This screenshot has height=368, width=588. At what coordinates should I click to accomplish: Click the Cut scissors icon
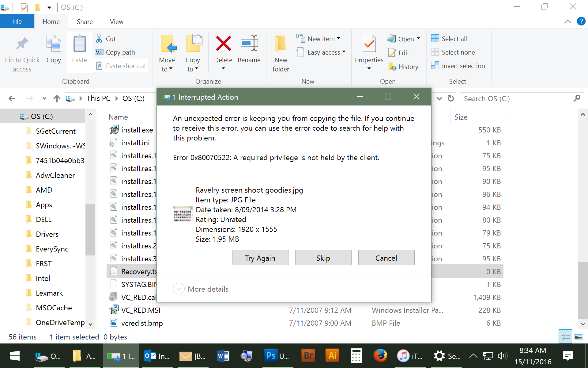99,39
